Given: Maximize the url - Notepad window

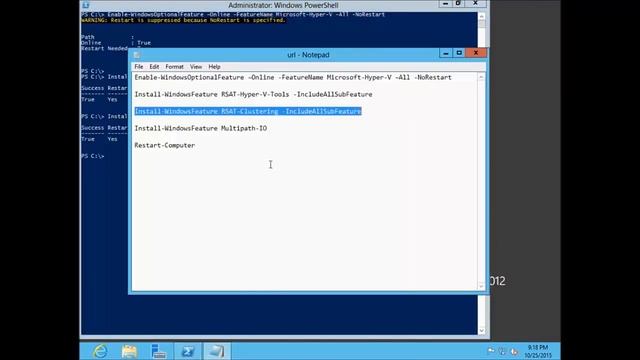Looking at the screenshot, I should [459, 53].
